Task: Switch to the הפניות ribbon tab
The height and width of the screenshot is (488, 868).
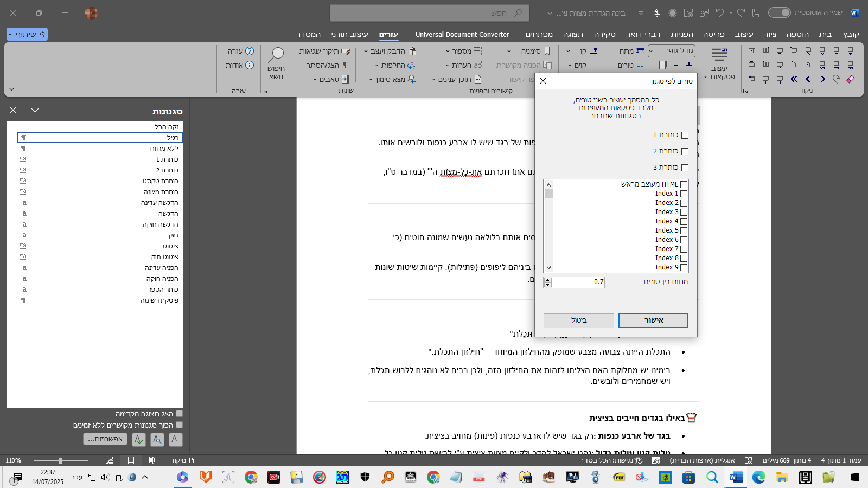Action: 682,34
